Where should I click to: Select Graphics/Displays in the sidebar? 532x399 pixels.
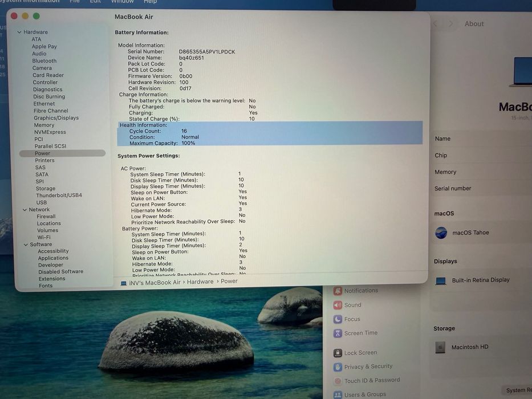[x=56, y=118]
